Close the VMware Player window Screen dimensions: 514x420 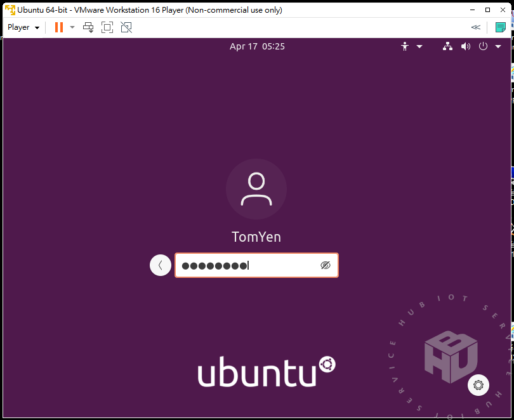(503, 10)
